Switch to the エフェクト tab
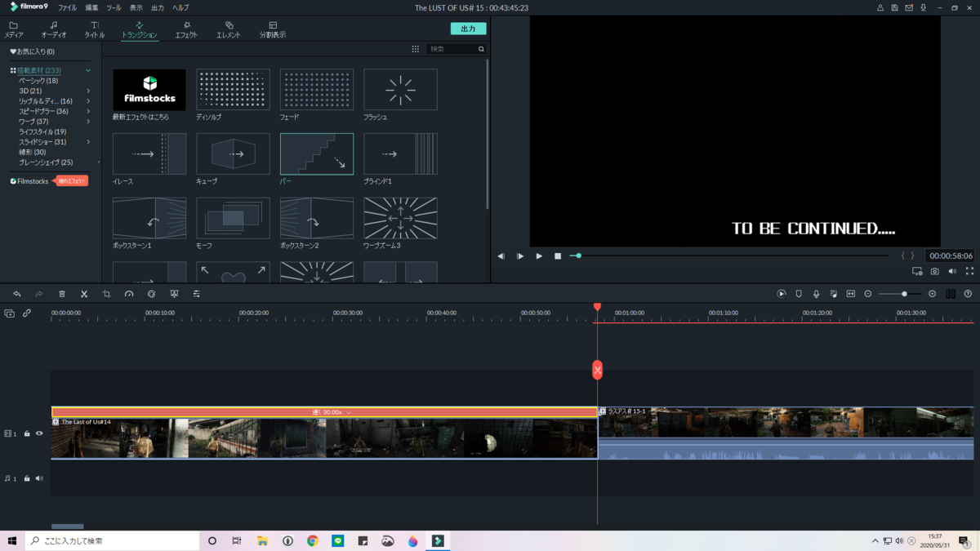 tap(186, 30)
